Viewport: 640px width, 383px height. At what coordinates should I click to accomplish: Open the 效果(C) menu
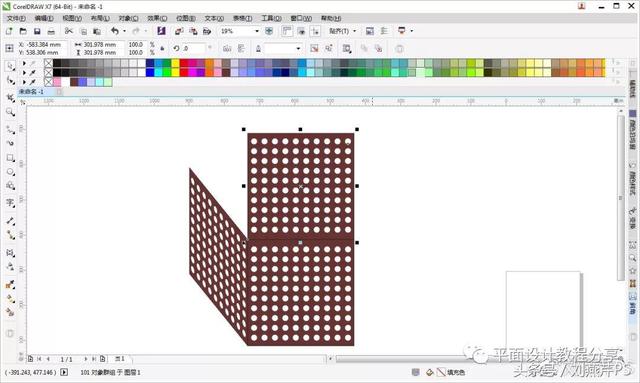(x=157, y=18)
